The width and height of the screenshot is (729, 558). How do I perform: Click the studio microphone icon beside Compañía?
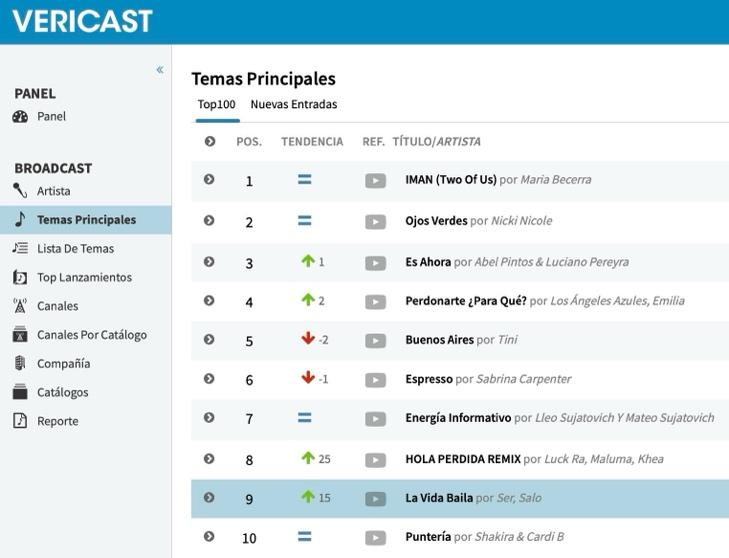[20, 363]
